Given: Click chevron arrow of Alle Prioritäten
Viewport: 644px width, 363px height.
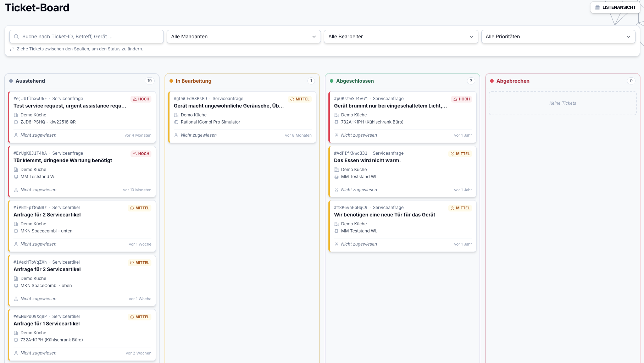Looking at the screenshot, I should (628, 37).
